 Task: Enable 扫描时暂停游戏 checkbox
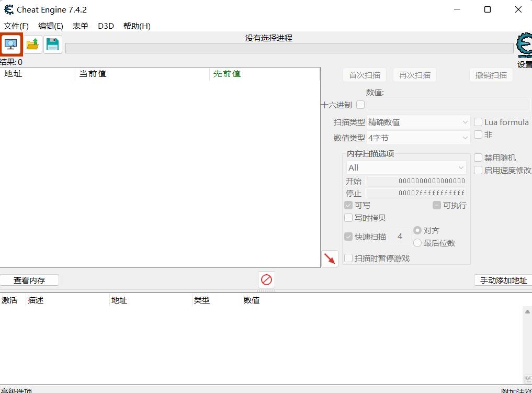coord(348,258)
